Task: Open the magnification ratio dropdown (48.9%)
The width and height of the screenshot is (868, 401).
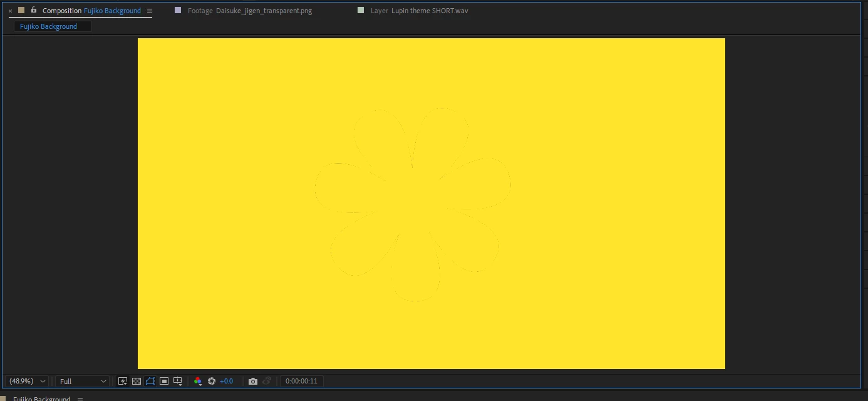Action: [27, 381]
